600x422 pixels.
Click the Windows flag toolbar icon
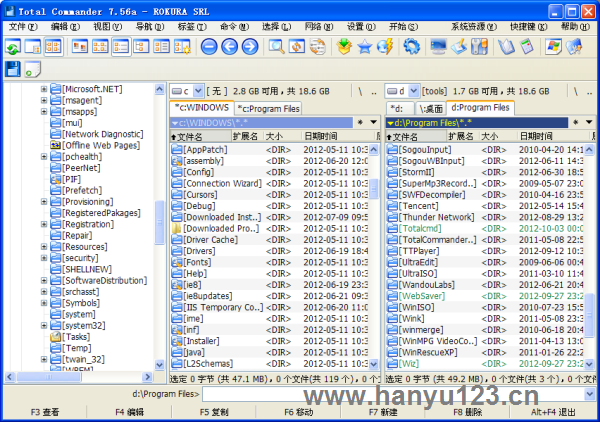pos(553,47)
